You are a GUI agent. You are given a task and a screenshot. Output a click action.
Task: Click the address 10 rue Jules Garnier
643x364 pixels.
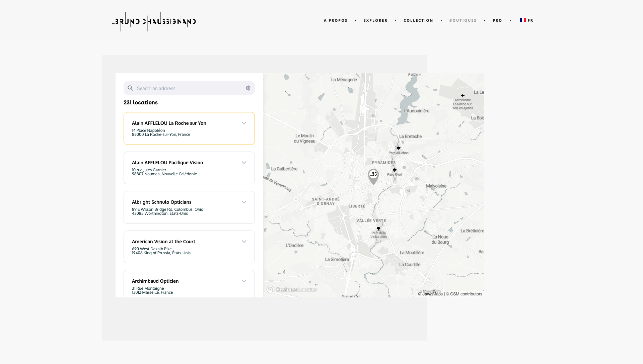149,170
